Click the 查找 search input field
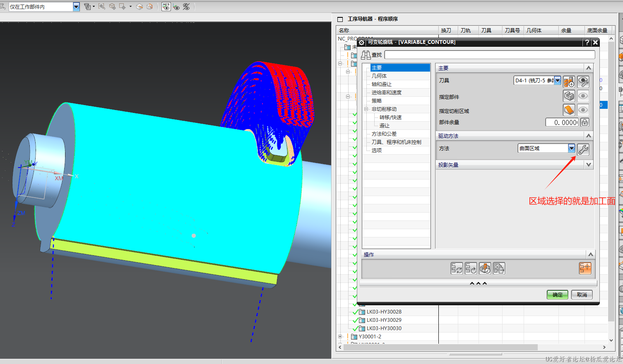 click(490, 55)
